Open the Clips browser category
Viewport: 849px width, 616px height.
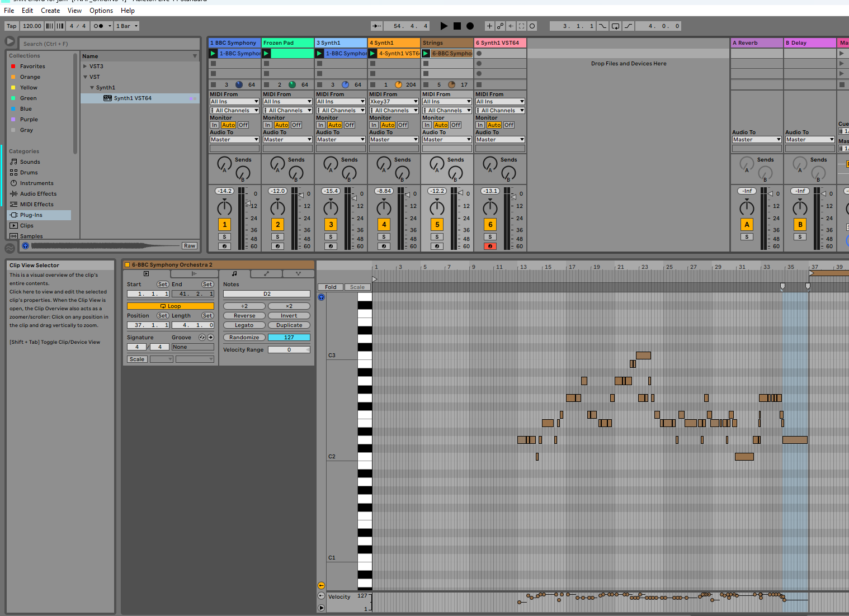click(x=27, y=225)
